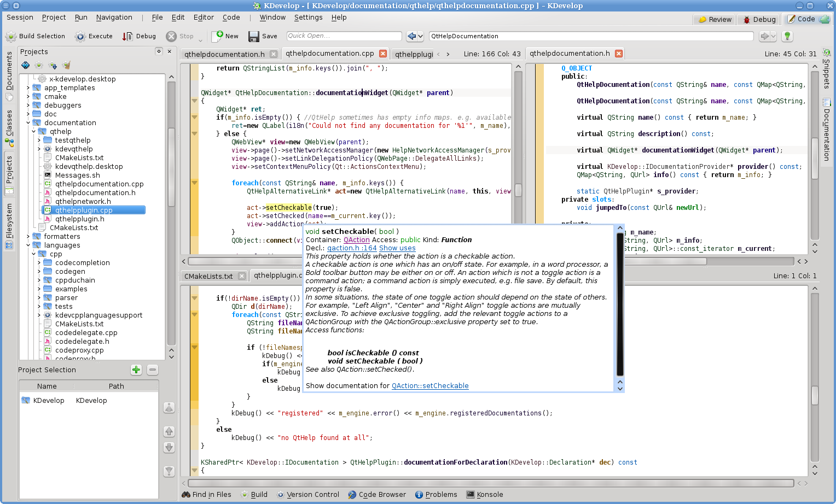Open the Version Control tool view
Viewport: 836px width, 504px height.
(308, 495)
